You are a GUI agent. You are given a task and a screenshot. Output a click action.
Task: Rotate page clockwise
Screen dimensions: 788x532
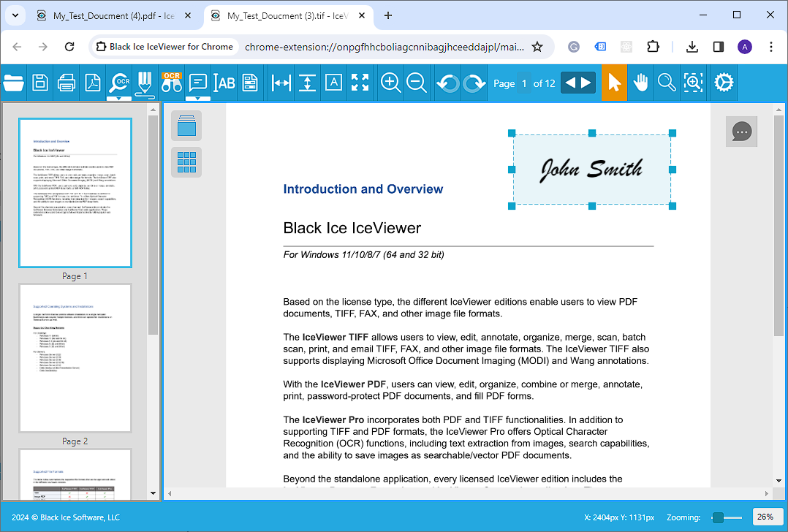tap(474, 83)
